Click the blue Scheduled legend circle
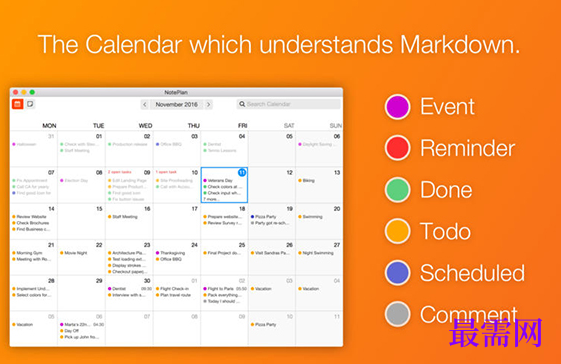Screen dimensions: 561x364 tap(397, 273)
